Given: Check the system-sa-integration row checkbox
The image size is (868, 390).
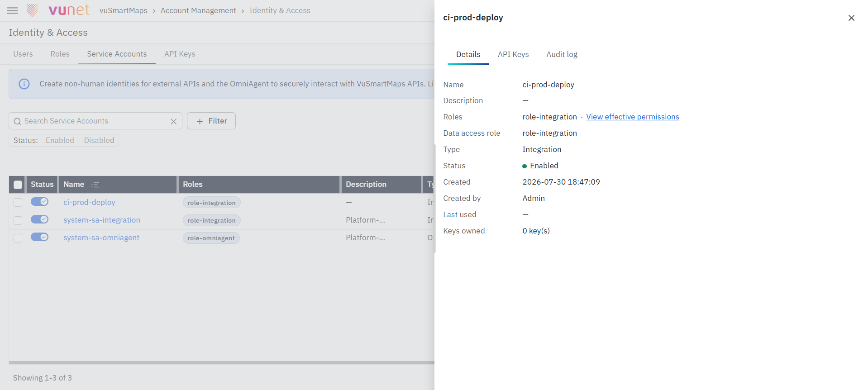Looking at the screenshot, I should point(18,220).
